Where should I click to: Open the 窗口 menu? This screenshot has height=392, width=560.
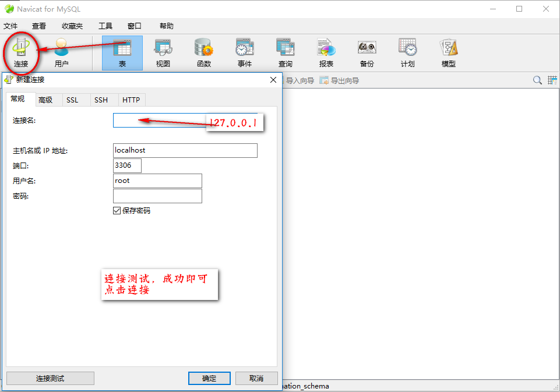135,26
